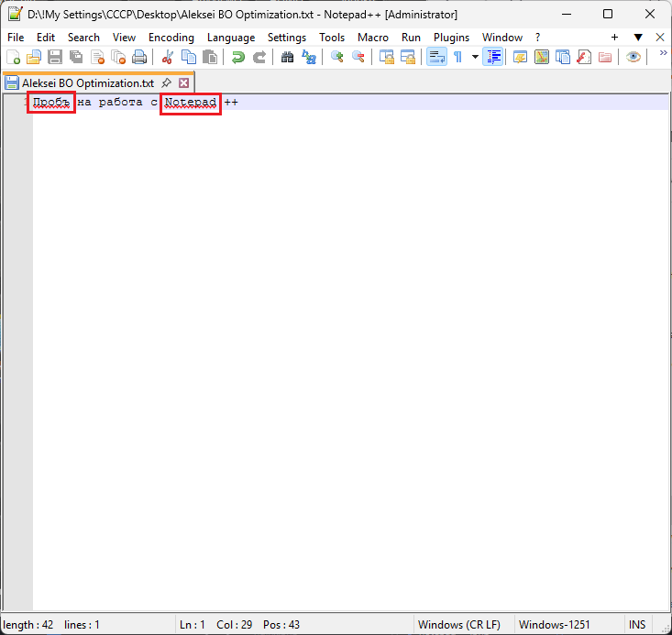The width and height of the screenshot is (672, 635).
Task: Click the word "работа" in editor
Action: point(120,103)
